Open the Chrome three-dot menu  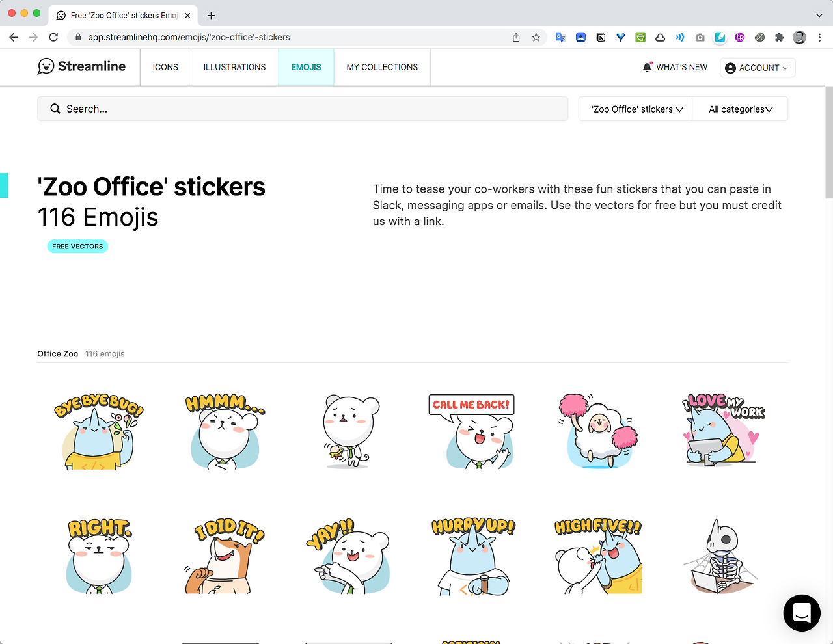[819, 37]
